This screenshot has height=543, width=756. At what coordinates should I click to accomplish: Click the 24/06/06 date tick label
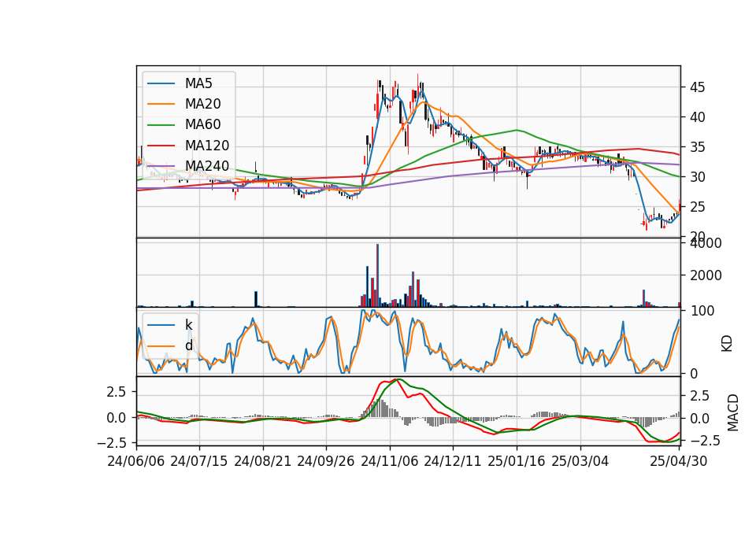tap(136, 461)
